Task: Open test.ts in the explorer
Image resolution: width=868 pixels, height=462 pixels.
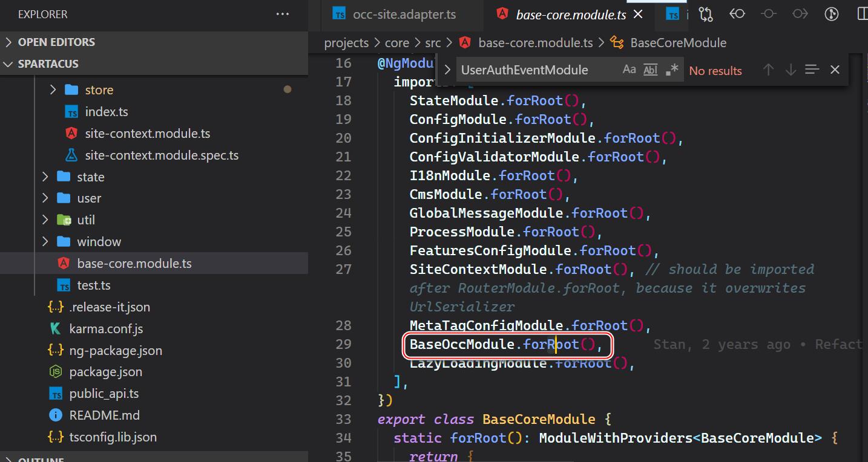Action: point(94,285)
